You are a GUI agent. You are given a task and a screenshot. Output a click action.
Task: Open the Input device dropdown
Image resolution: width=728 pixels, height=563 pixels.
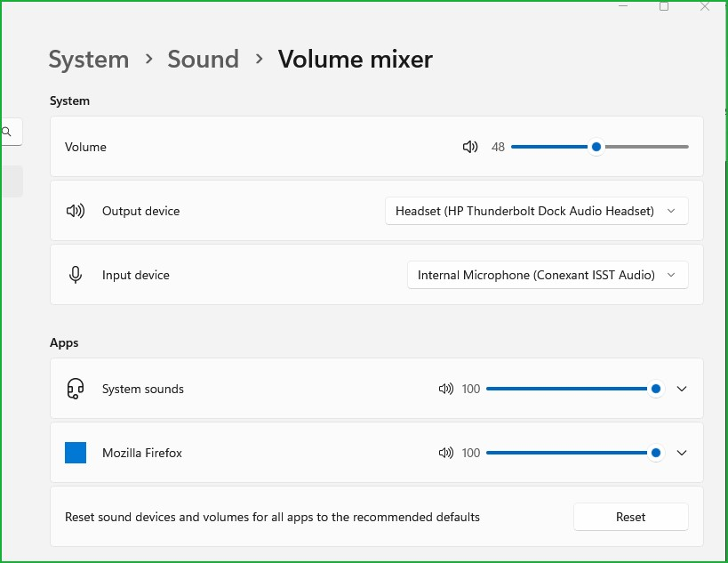[547, 275]
